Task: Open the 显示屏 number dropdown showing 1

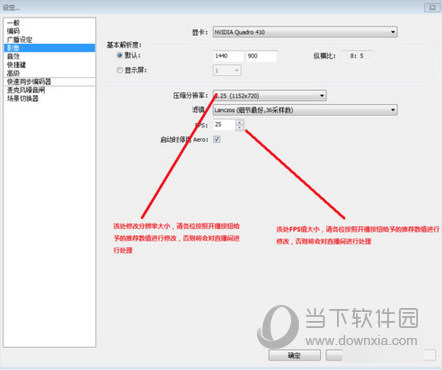Action: (x=227, y=70)
